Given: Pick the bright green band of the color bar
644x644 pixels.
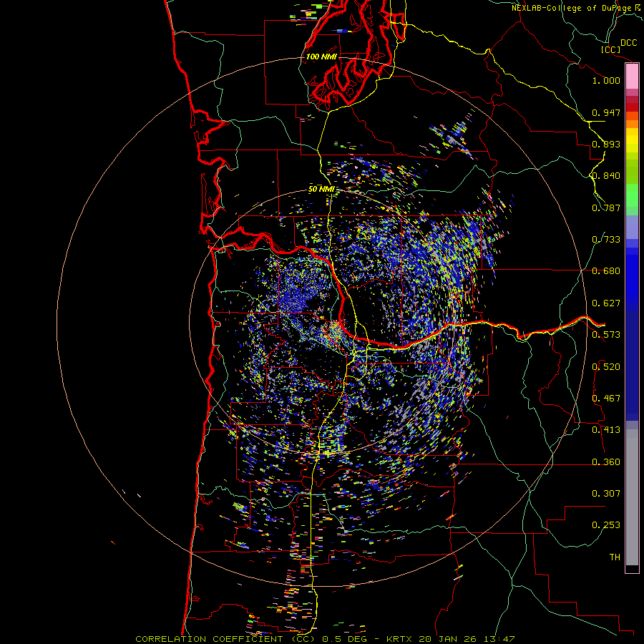Looking at the screenshot, I should click(632, 195).
